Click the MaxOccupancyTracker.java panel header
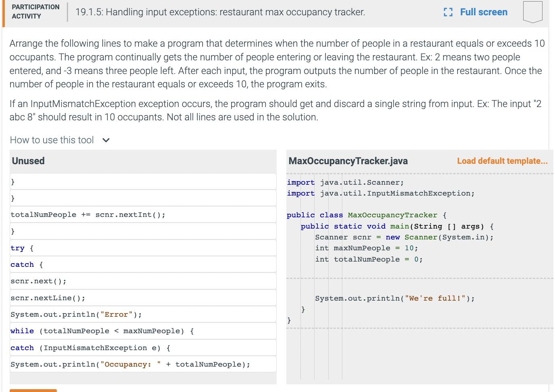 click(348, 161)
